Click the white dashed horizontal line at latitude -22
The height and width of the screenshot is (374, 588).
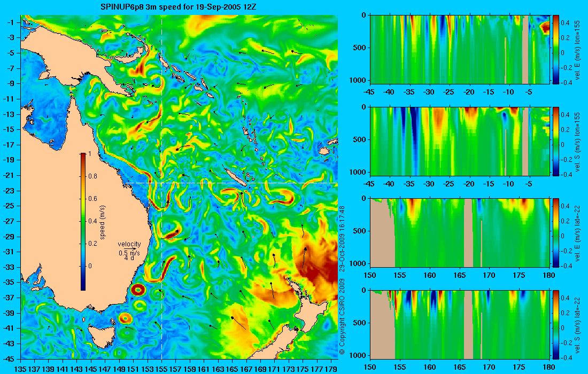(230, 183)
